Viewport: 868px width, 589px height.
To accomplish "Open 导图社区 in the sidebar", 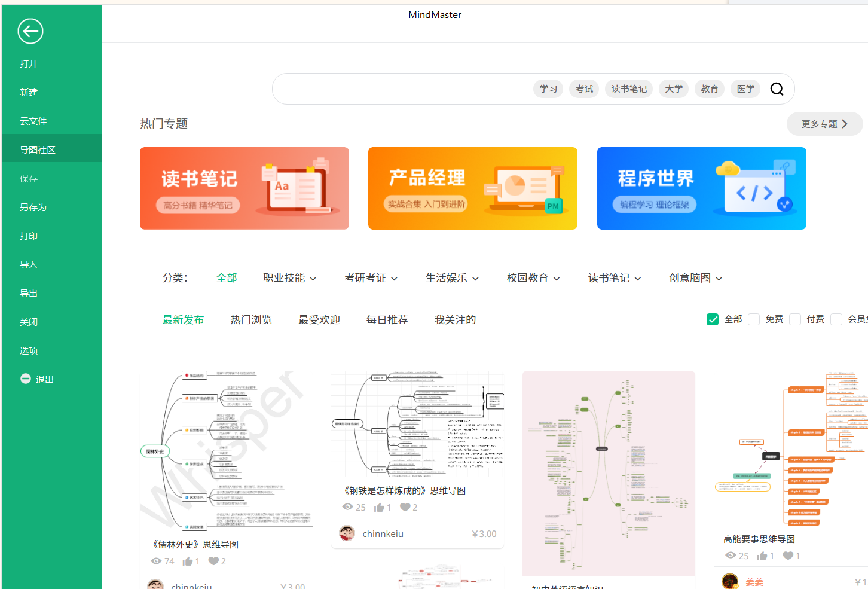I will point(38,149).
